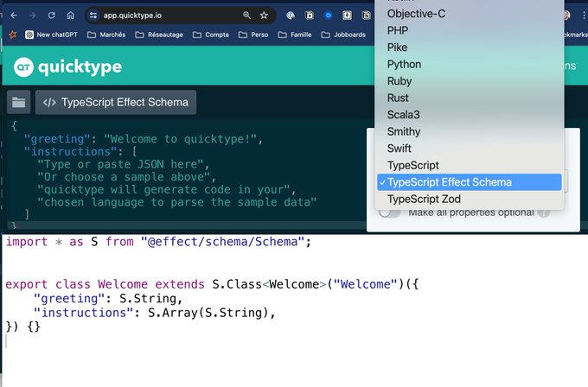This screenshot has height=387, width=588.
Task: Open the Réseautage bookmarks folder
Action: [159, 35]
